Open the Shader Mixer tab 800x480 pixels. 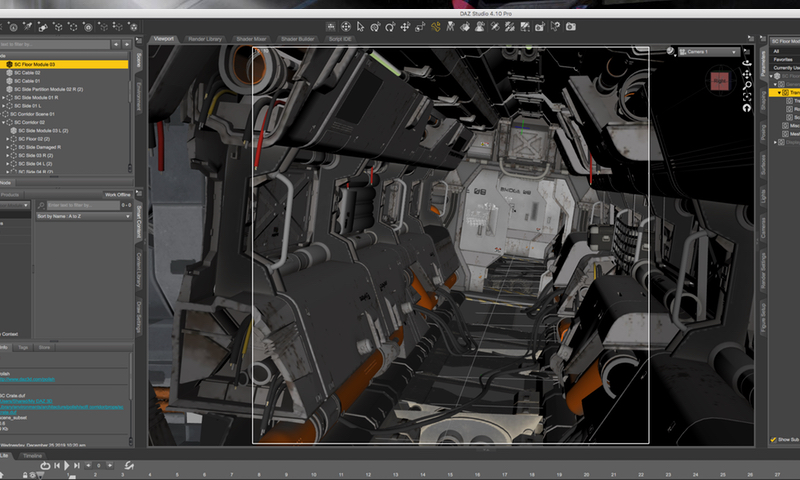point(250,38)
